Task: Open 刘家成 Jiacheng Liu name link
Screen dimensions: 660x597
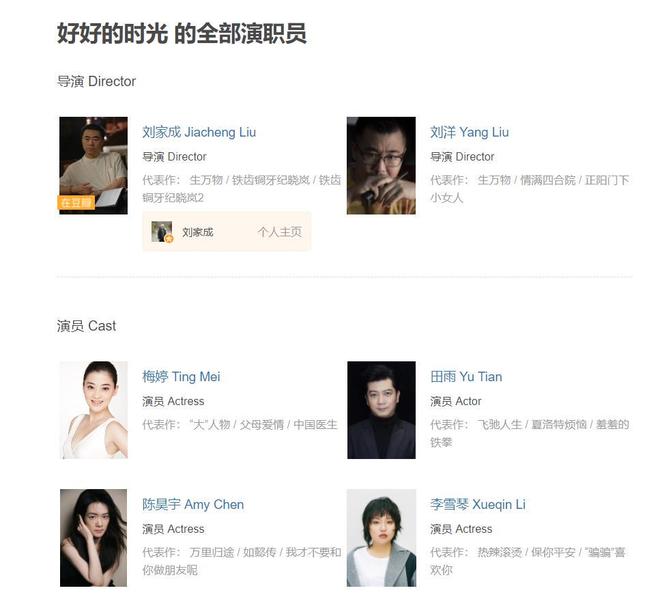Action: pos(199,132)
